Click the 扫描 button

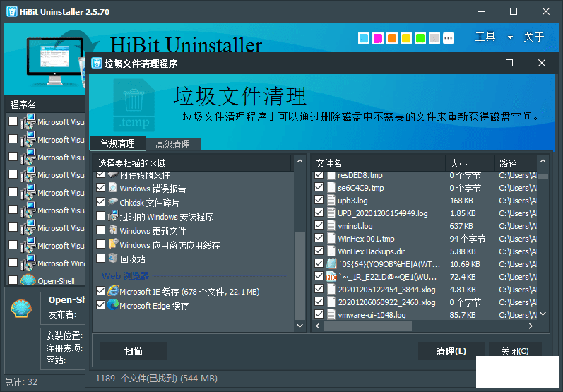pyautogui.click(x=134, y=351)
